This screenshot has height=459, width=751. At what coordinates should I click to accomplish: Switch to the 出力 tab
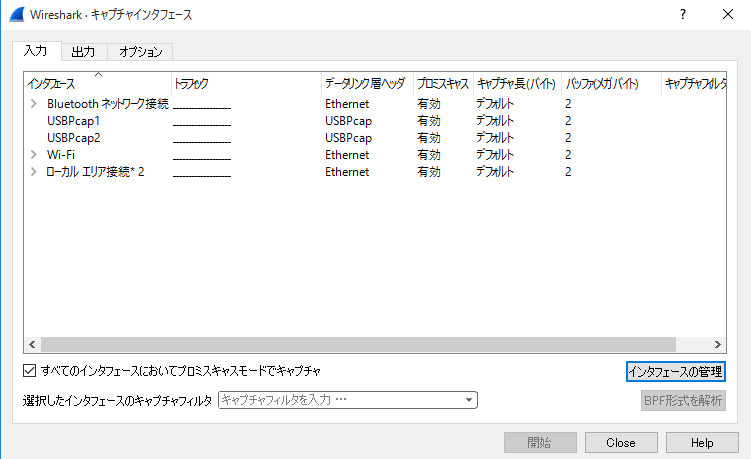83,52
